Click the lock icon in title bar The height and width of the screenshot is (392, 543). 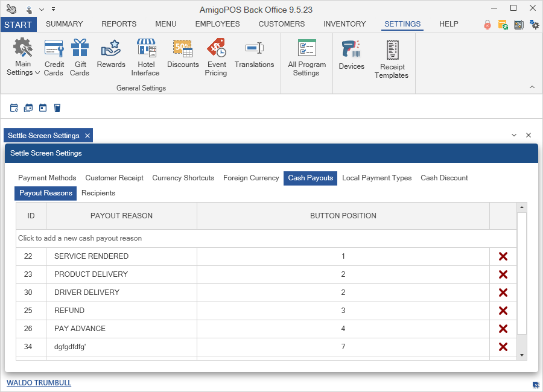487,25
